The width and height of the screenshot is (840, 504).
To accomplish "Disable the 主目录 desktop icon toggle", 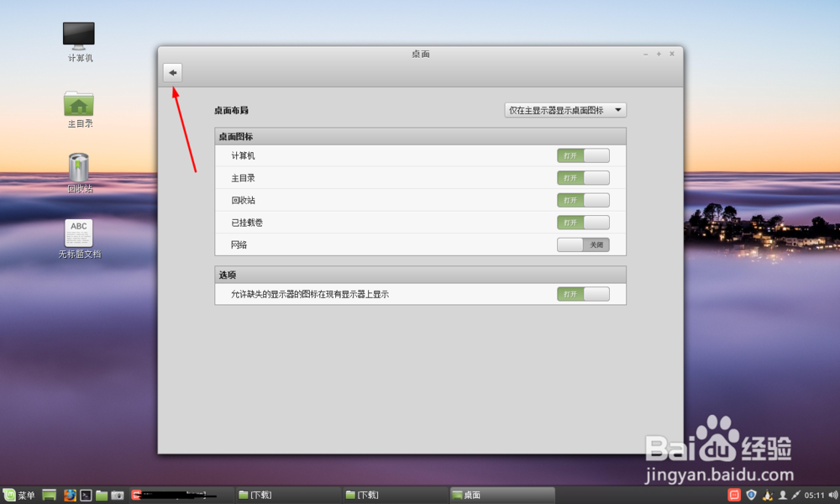I will 583,177.
